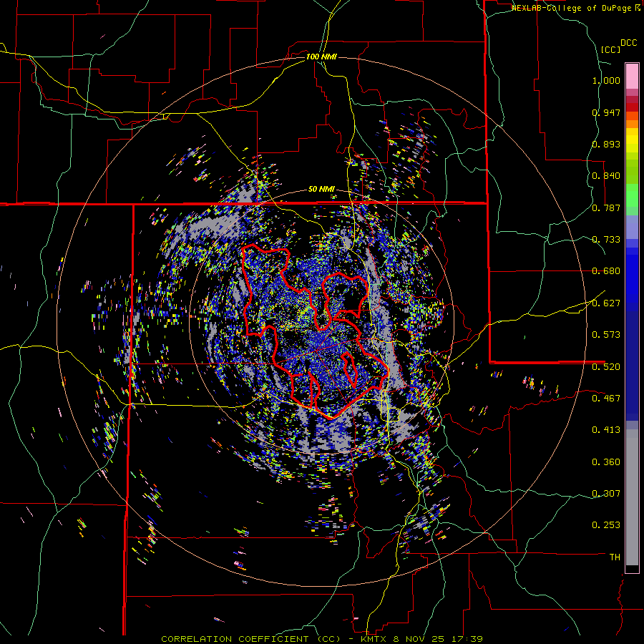Click the 0.467 legend value
The width and height of the screenshot is (644, 644).
[606, 398]
